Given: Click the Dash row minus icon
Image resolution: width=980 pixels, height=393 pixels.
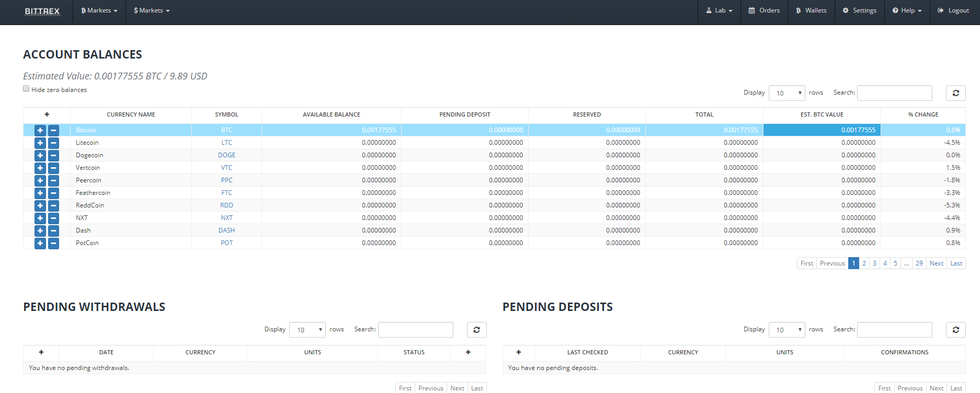Looking at the screenshot, I should point(53,230).
